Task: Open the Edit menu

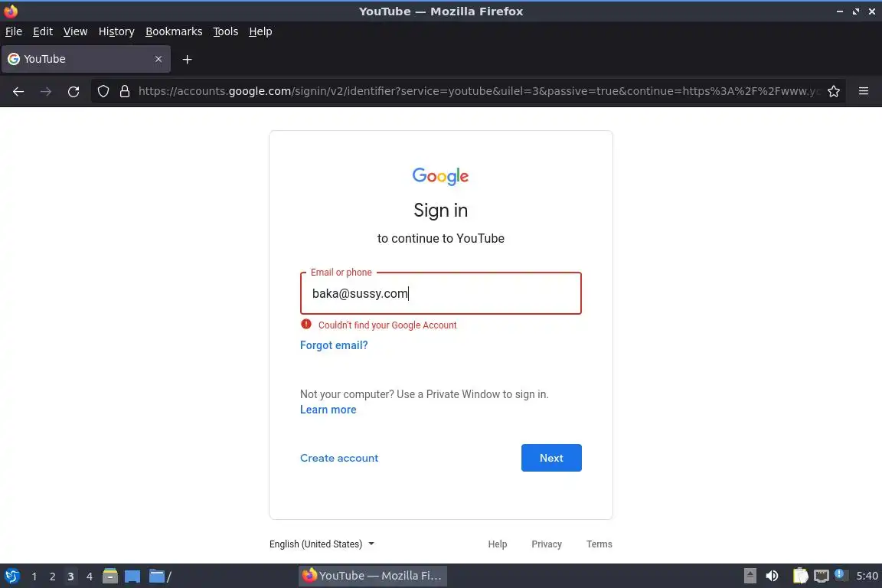Action: point(43,31)
